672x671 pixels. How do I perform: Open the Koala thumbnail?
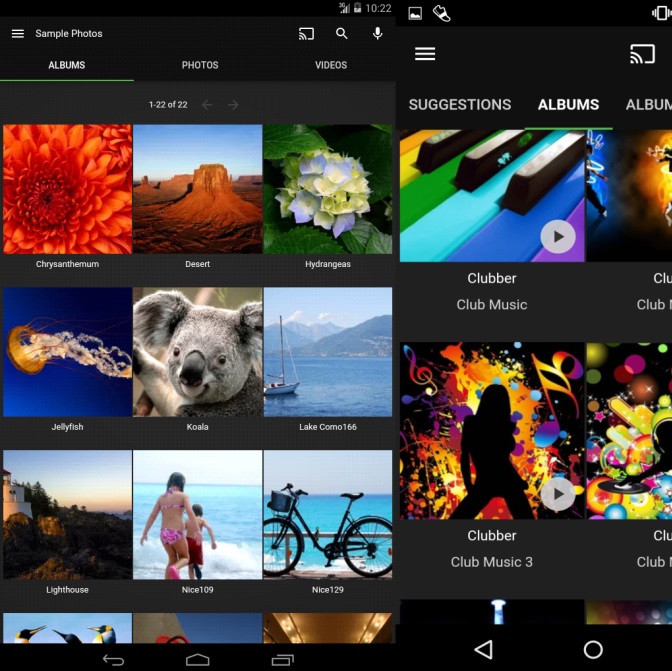coord(198,352)
